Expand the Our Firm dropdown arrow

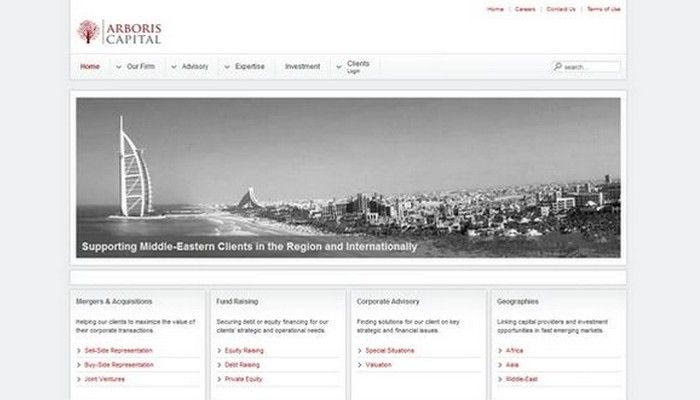(117, 67)
